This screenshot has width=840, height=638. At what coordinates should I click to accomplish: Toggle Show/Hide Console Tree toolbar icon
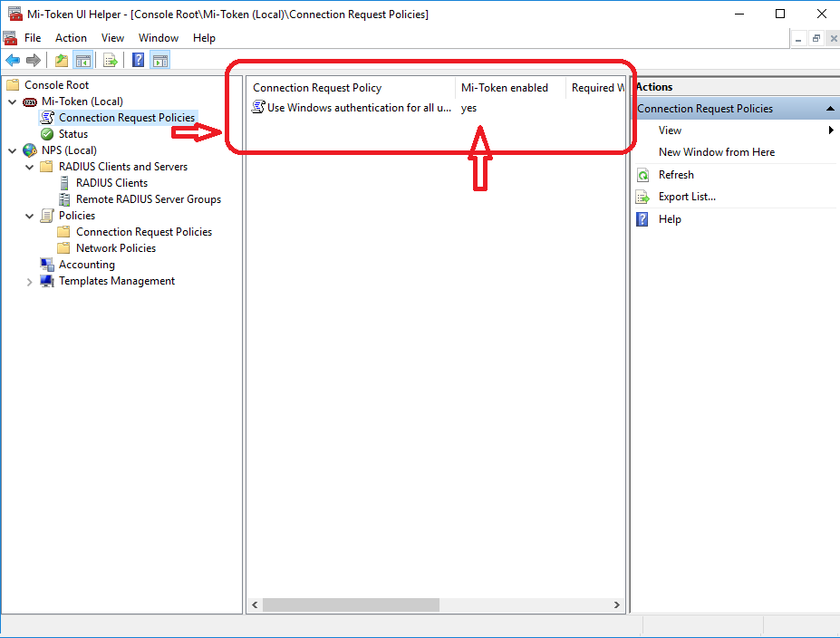(x=83, y=61)
